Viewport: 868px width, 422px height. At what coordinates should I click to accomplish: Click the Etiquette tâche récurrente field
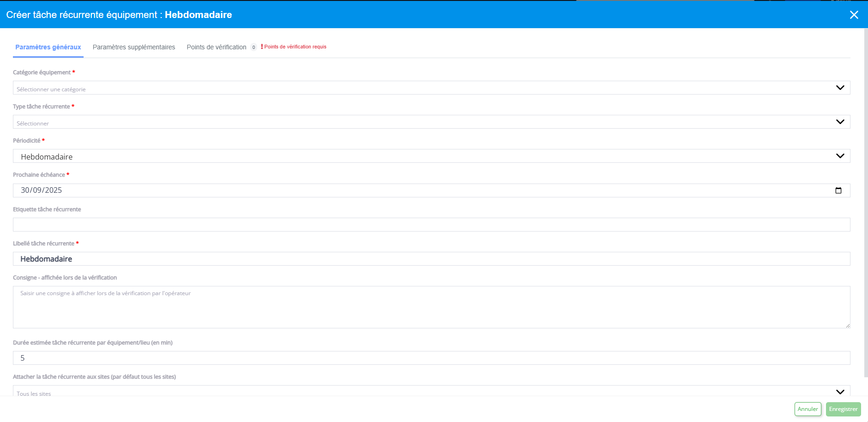tap(431, 225)
